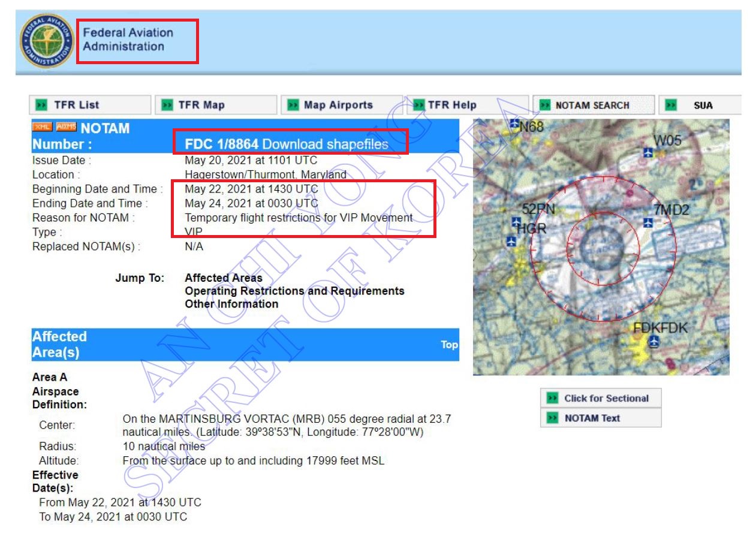The width and height of the screenshot is (756, 536).
Task: Open the TFR Help tab
Action: tap(468, 105)
